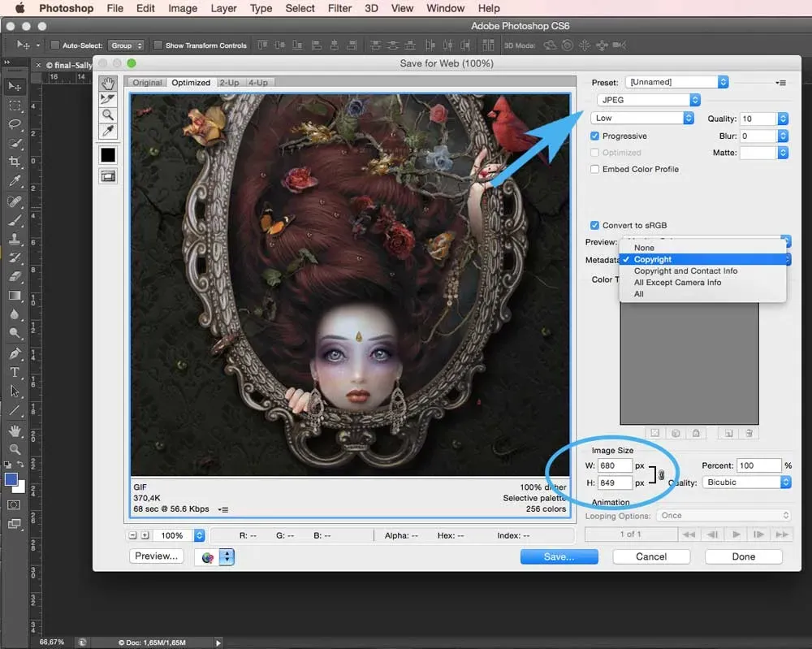
Task: Select the Eyedropper tool in dialog toolbox
Action: 108,131
